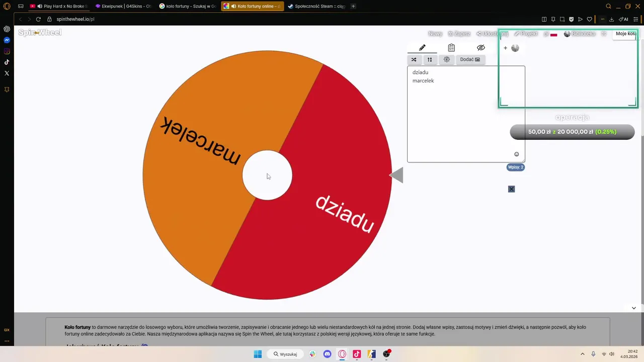Reload the spinthewheel page
The width and height of the screenshot is (644, 362).
click(x=38, y=19)
